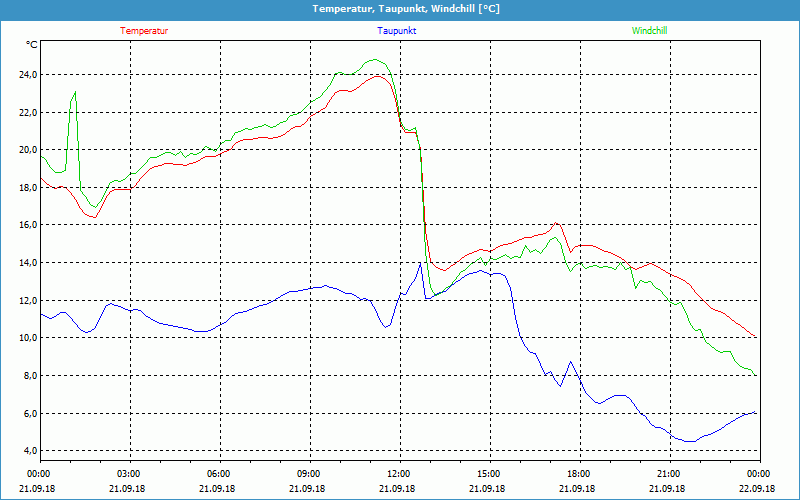Viewport: 800px width, 500px height.
Task: Click the 21:00 x-axis time label
Action: [x=669, y=474]
